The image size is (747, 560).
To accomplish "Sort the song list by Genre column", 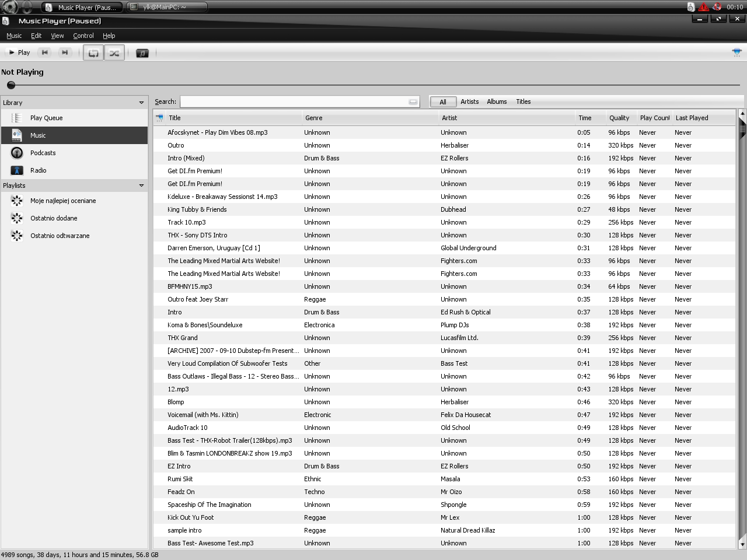I will 313,118.
